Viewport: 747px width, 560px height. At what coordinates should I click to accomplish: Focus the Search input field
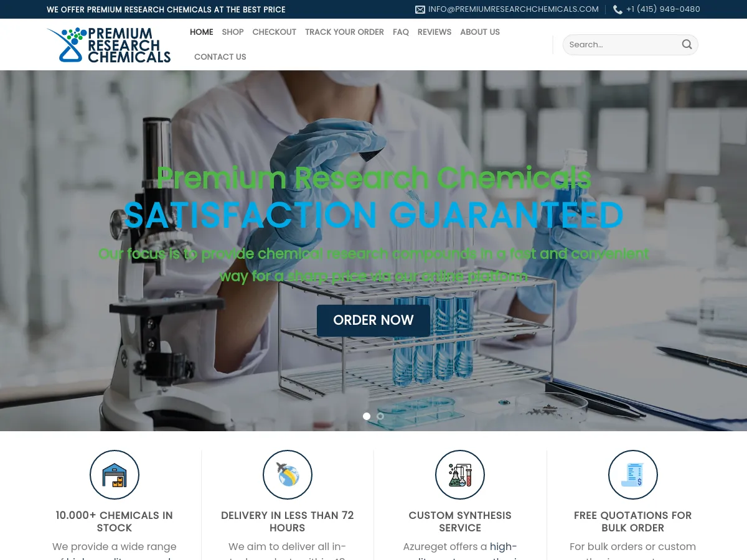(622, 45)
